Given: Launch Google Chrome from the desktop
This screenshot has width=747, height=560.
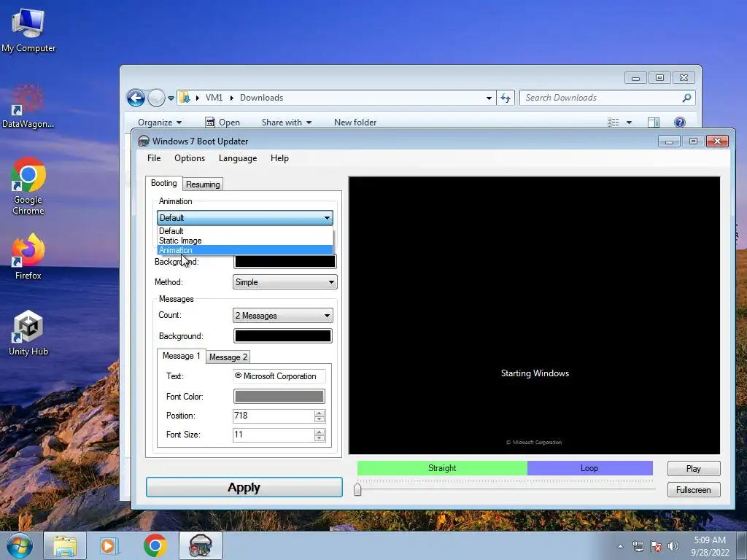Looking at the screenshot, I should click(28, 186).
